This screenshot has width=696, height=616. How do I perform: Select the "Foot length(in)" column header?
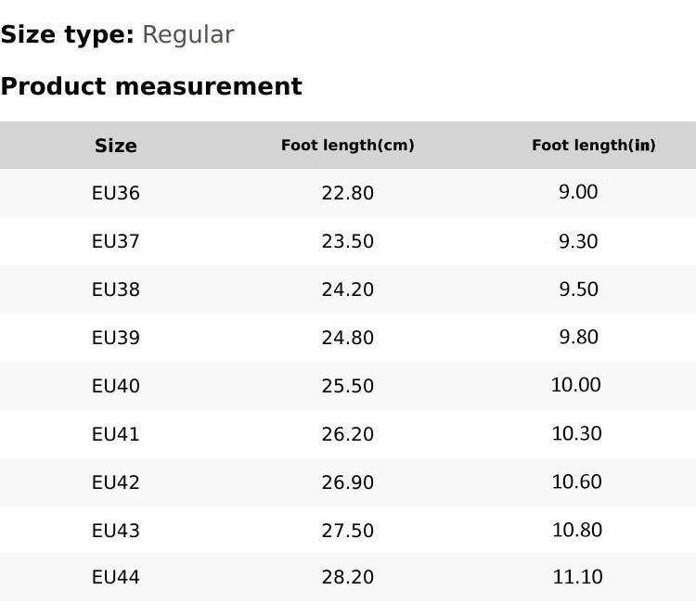tap(594, 146)
